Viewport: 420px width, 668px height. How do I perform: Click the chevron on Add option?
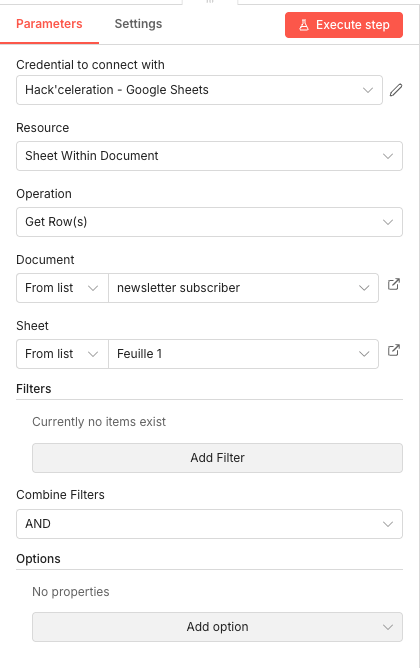click(388, 627)
